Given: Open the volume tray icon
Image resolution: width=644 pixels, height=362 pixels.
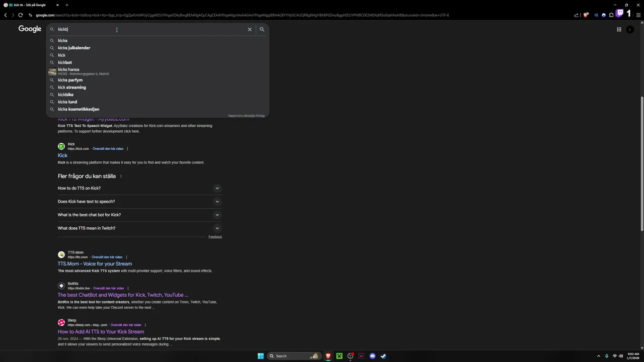Looking at the screenshot, I should coord(621,356).
